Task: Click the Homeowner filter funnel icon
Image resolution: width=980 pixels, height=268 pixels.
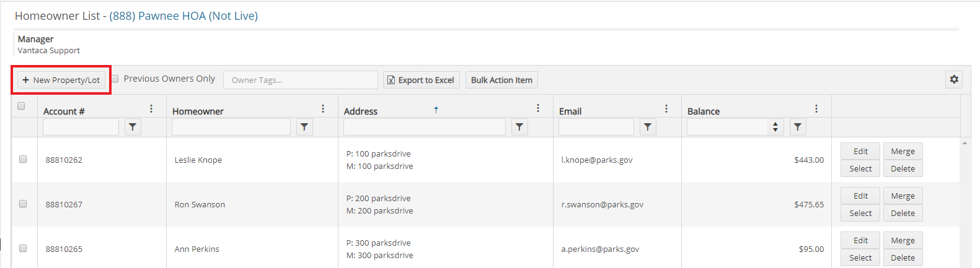Action: tap(304, 127)
